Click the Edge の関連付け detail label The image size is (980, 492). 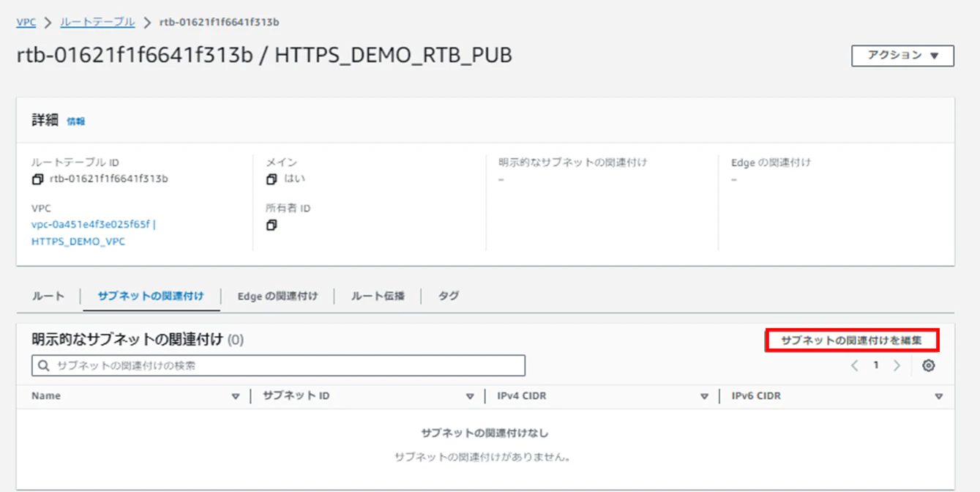click(771, 162)
